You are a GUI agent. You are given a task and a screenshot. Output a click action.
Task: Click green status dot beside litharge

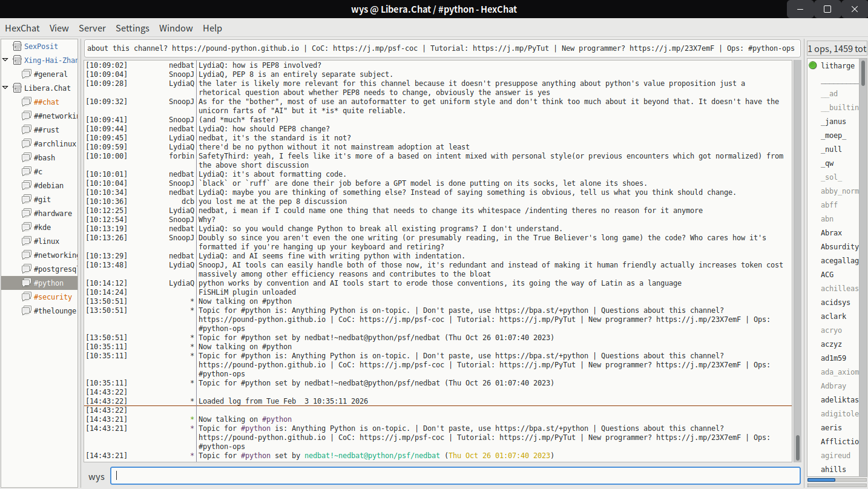[x=813, y=65]
